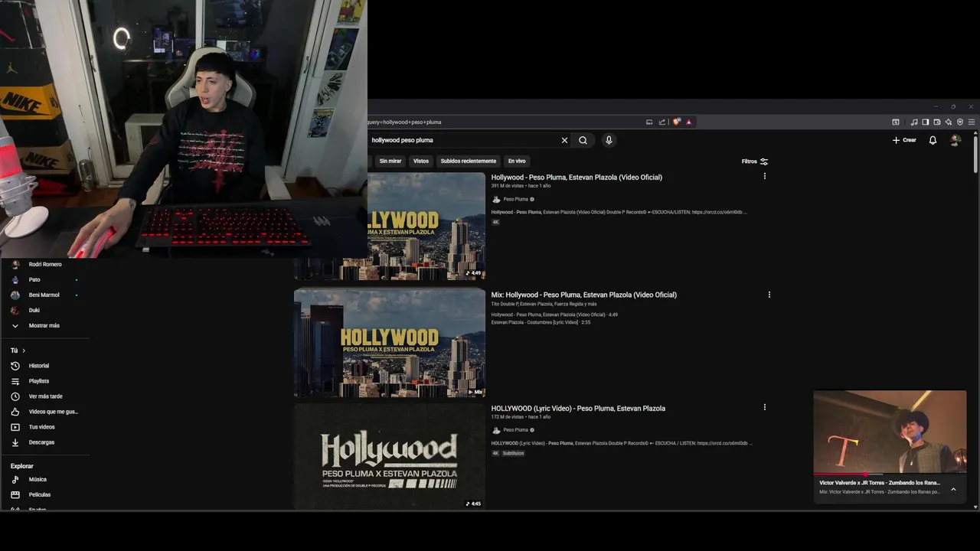Expand the Tú section chevron
Image resolution: width=980 pixels, height=551 pixels.
click(24, 350)
